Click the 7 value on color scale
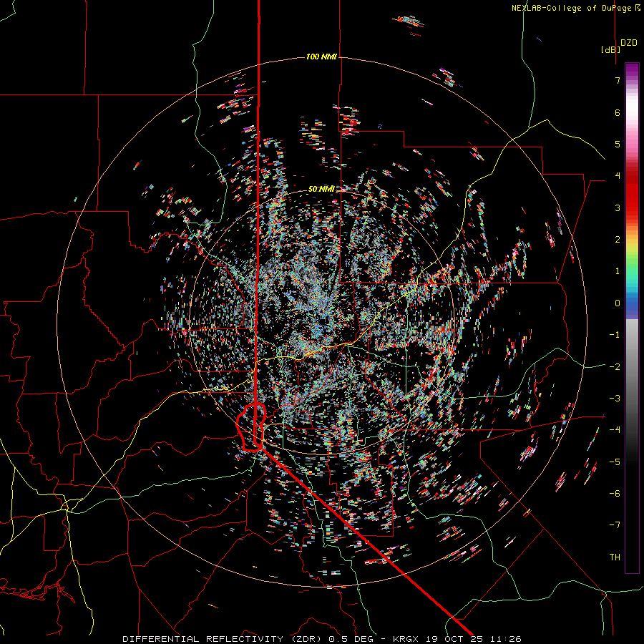This screenshot has width=644, height=644. 618,80
